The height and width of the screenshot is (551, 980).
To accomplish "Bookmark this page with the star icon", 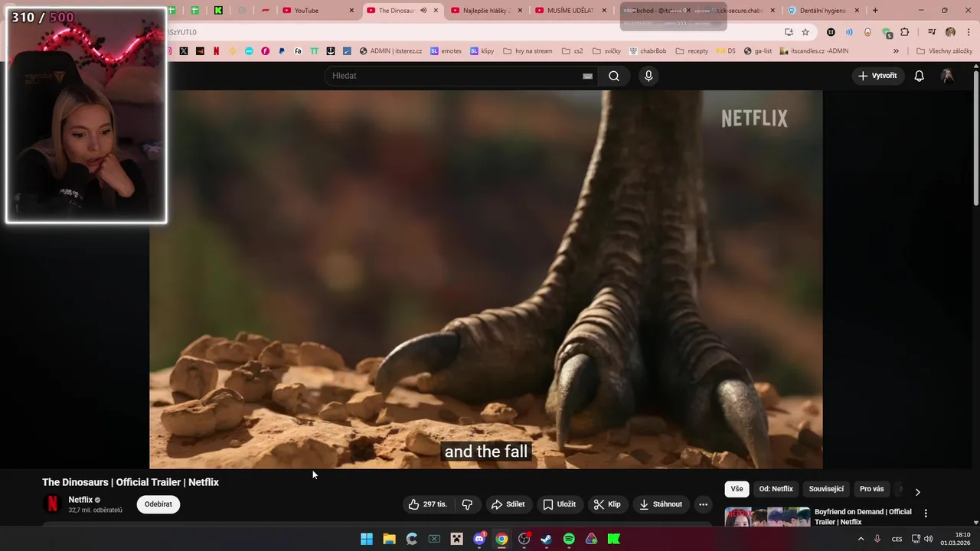I will click(x=805, y=32).
